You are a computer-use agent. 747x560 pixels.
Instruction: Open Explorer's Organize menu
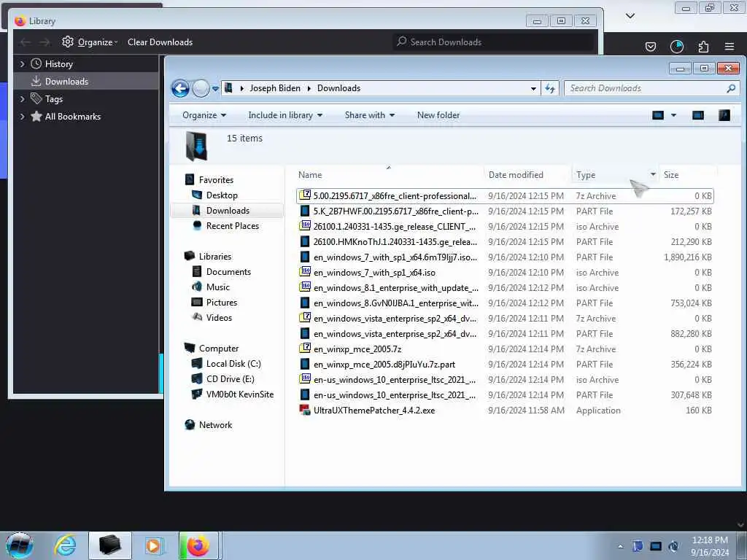pos(204,115)
